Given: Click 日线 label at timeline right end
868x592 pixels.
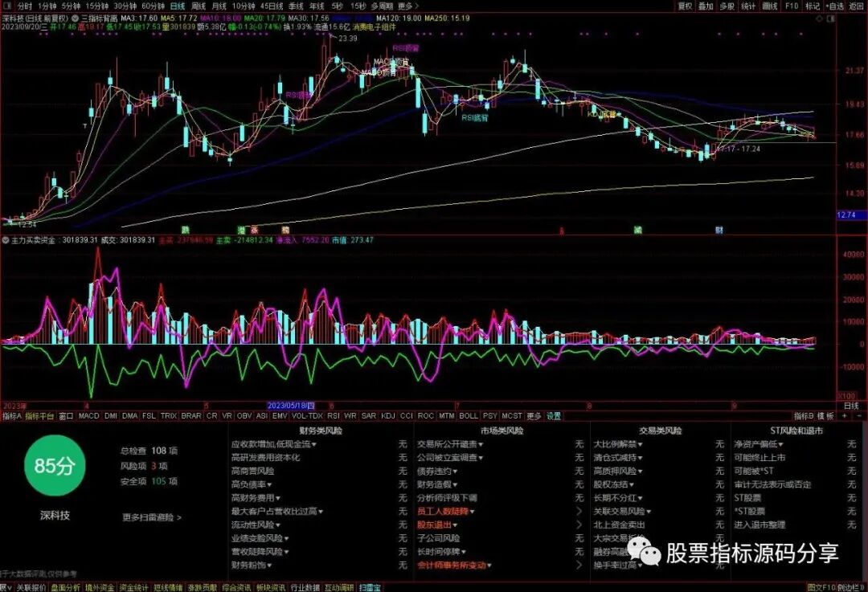Looking at the screenshot, I should 851,406.
